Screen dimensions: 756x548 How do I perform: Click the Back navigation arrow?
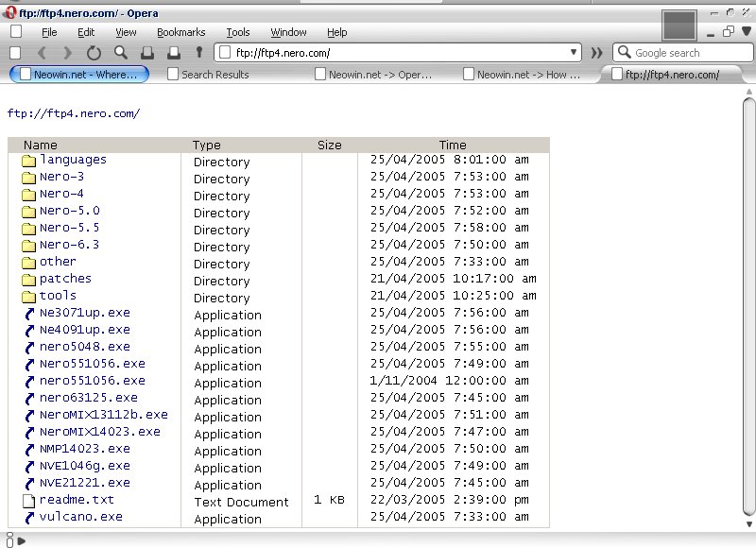(42, 53)
